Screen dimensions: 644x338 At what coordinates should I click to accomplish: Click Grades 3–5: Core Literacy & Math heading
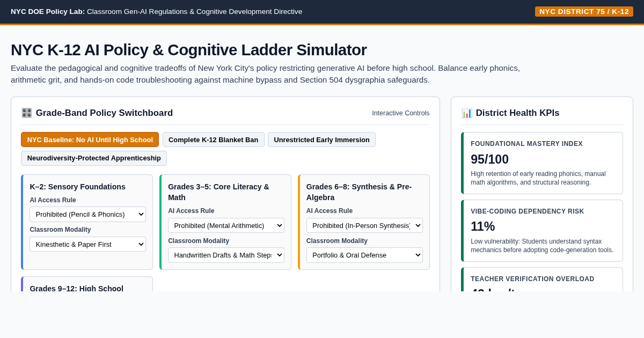(x=218, y=192)
